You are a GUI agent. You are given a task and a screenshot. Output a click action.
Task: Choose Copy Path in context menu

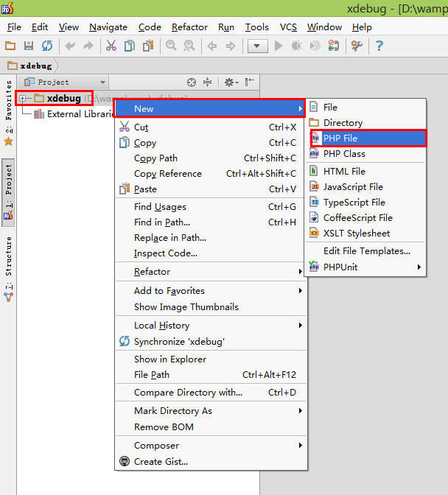pos(211,158)
